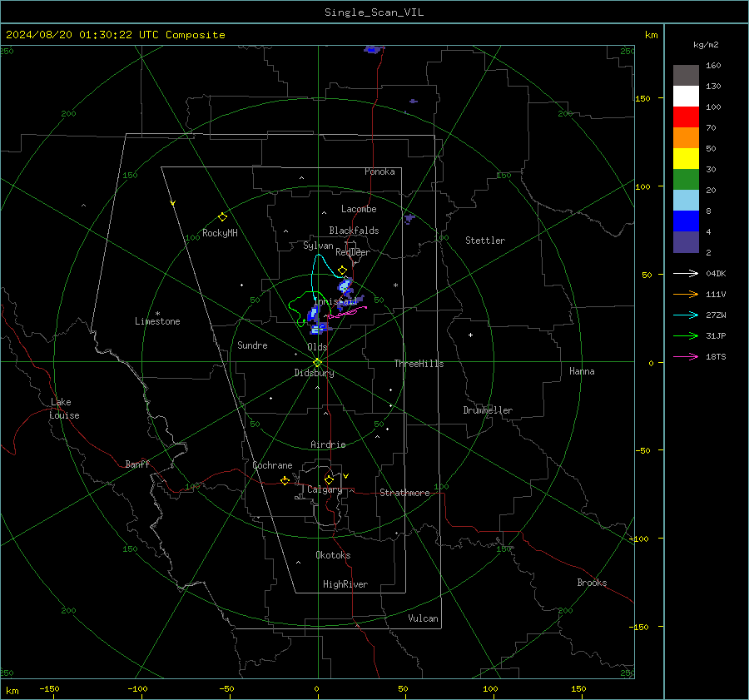Click the Hanna label
The height and width of the screenshot is (700, 749).
(582, 371)
